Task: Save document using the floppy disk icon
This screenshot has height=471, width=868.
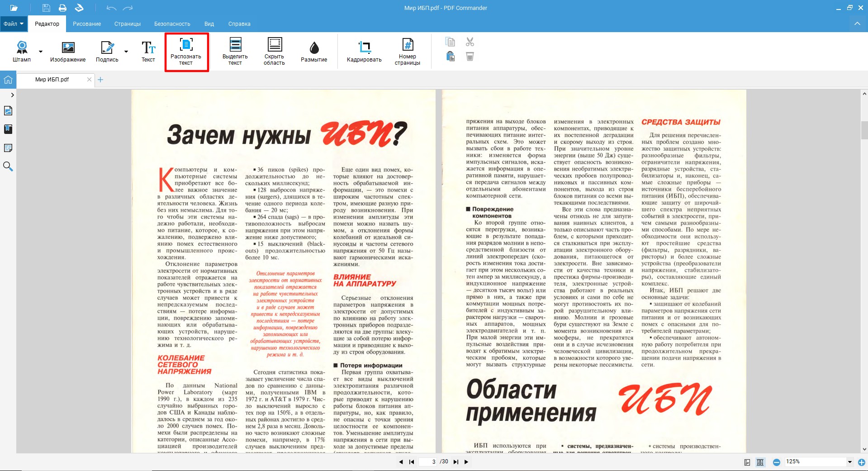Action: point(46,8)
